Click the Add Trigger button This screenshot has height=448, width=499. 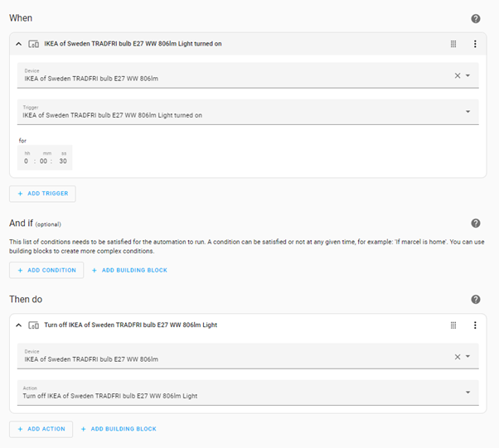42,194
